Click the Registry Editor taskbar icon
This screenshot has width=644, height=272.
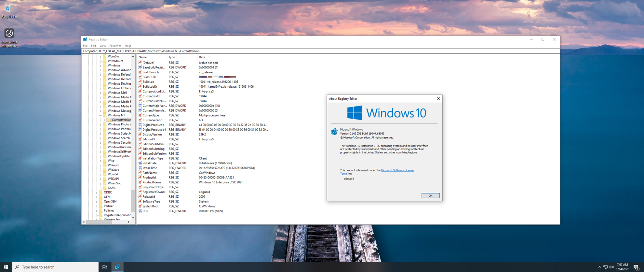click(117, 267)
